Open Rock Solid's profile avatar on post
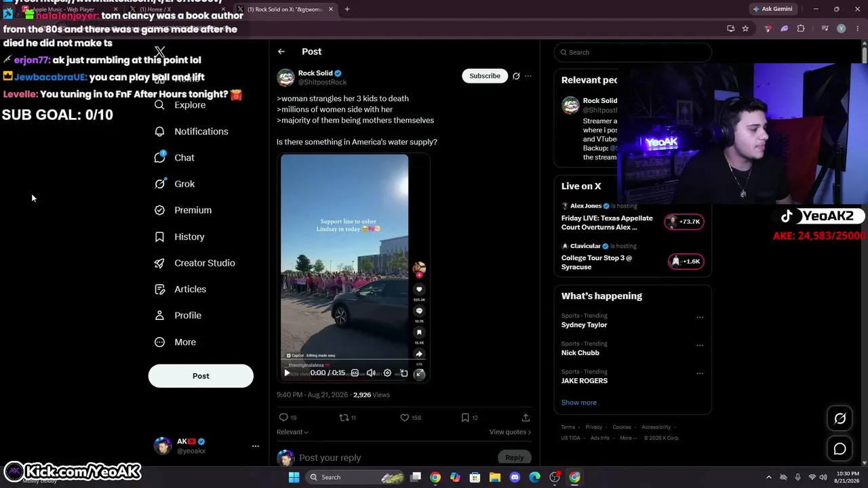The image size is (868, 488). [285, 77]
